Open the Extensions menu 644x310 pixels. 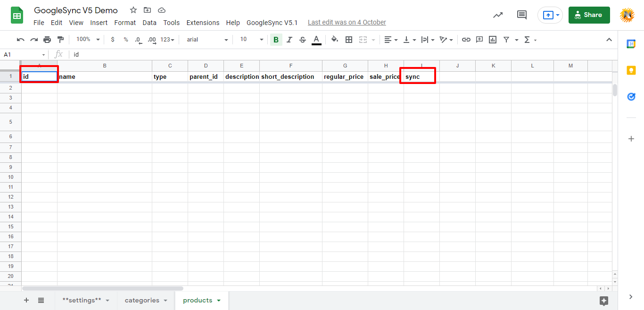click(203, 22)
